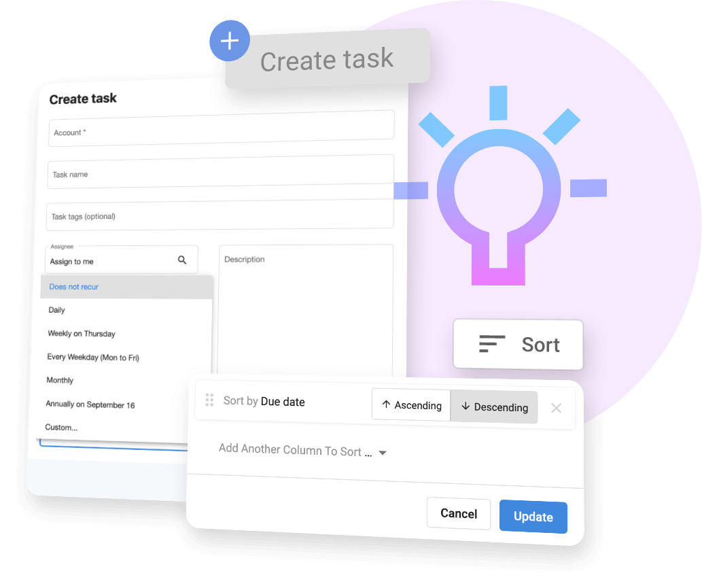The width and height of the screenshot is (702, 588).
Task: Select Every Weekday (Mon to Fri)
Action: (93, 358)
